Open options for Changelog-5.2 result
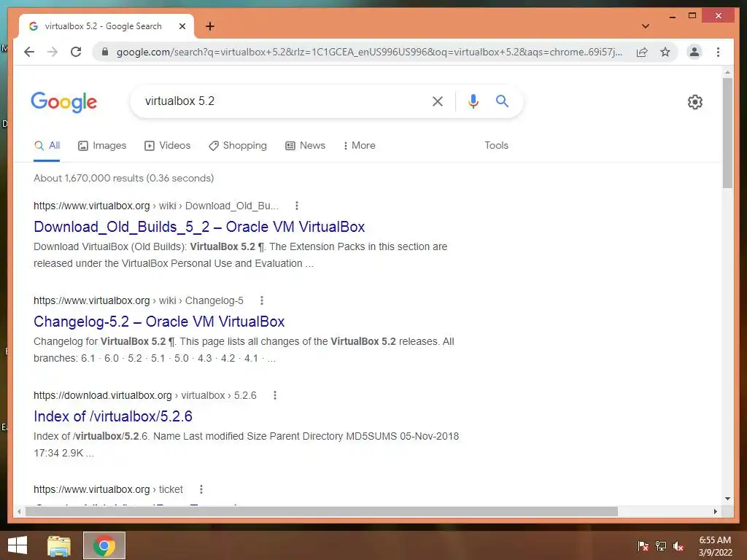 (262, 300)
